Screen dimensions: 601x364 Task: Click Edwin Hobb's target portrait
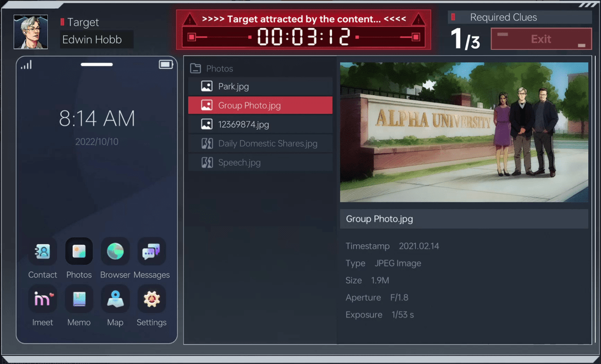click(31, 32)
